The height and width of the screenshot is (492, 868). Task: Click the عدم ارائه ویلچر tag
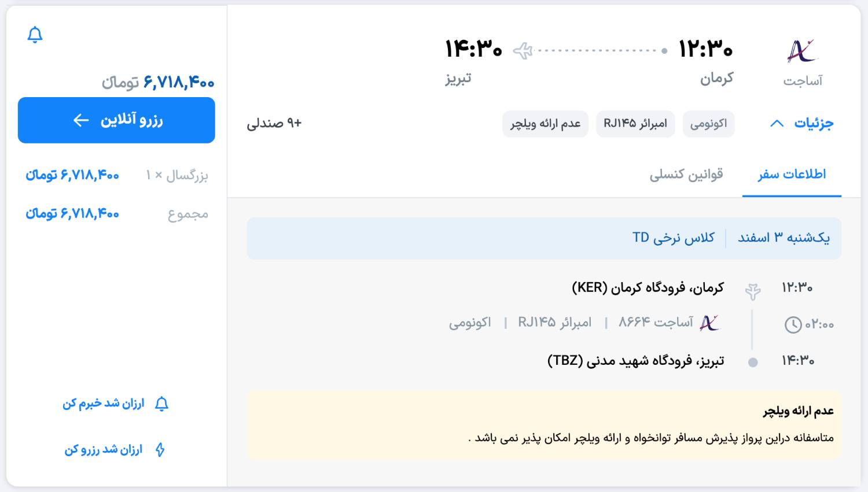(x=545, y=124)
